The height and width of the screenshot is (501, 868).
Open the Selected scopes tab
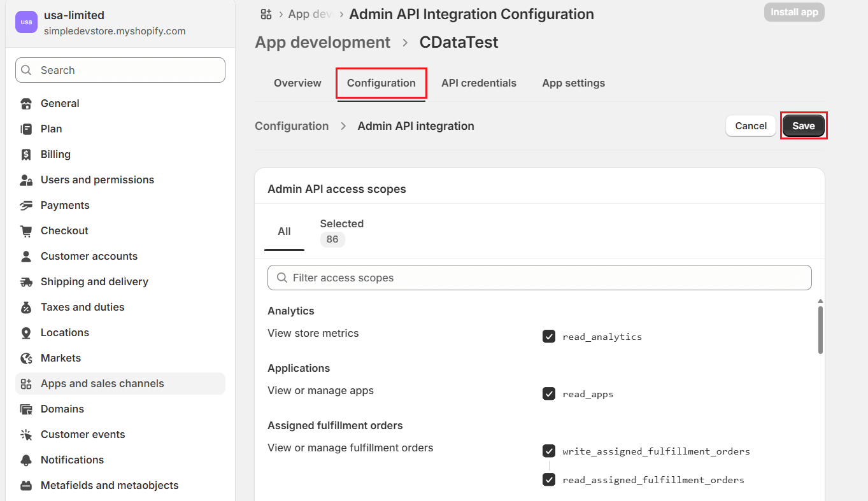tap(341, 231)
